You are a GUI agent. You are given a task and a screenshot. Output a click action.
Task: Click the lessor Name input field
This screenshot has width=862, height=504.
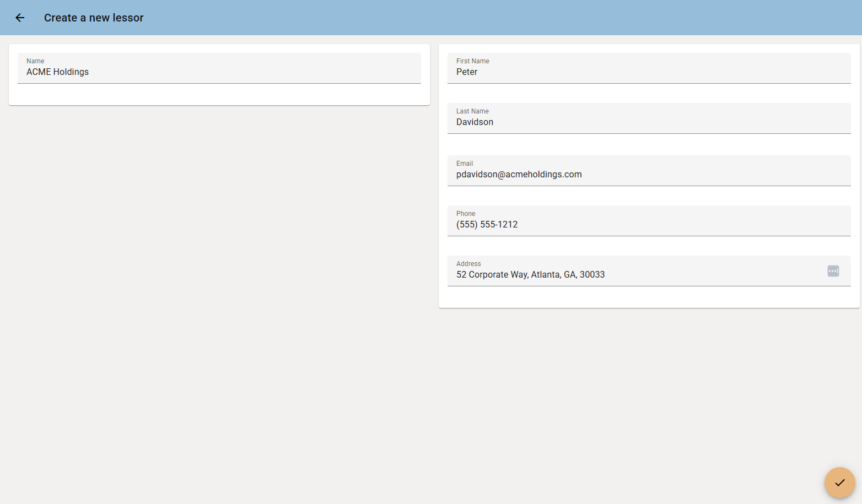[x=219, y=68]
